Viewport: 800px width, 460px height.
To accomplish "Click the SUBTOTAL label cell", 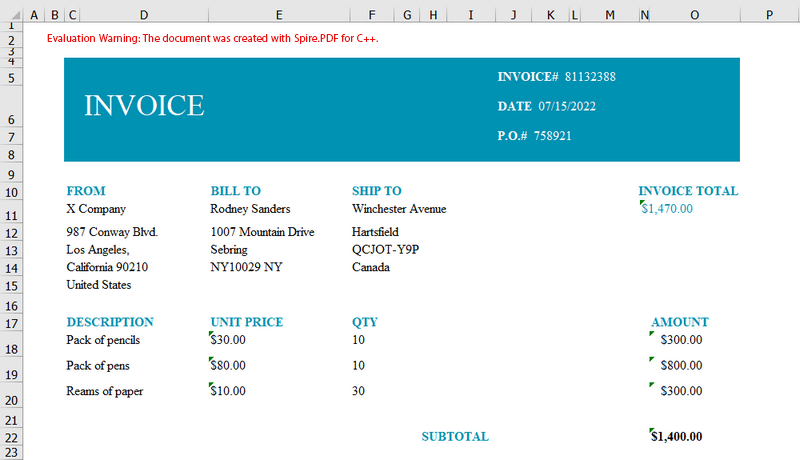I will coord(455,437).
